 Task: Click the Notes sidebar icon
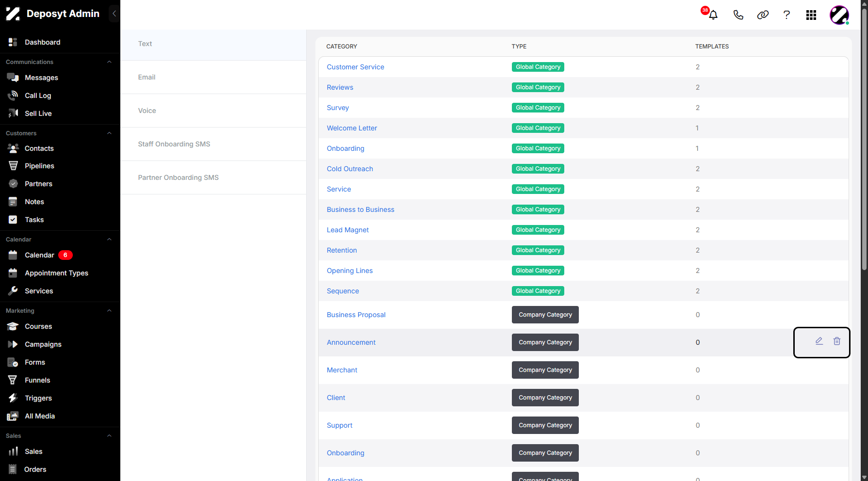tap(13, 202)
